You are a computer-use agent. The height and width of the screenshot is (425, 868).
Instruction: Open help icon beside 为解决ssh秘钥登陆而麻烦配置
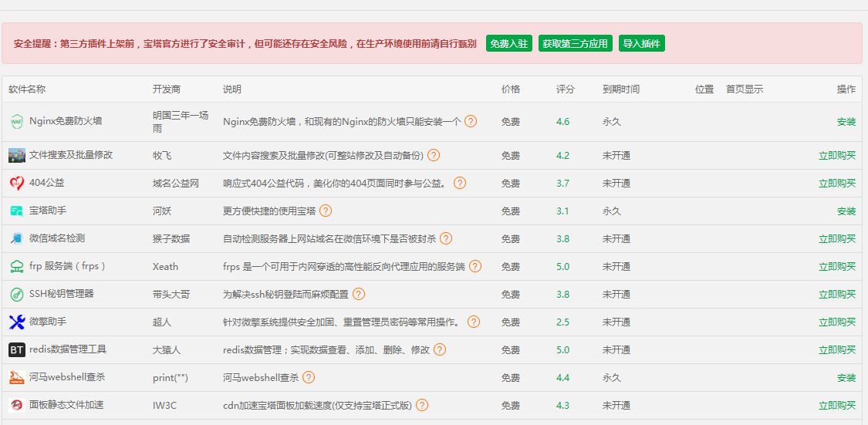[x=359, y=295]
